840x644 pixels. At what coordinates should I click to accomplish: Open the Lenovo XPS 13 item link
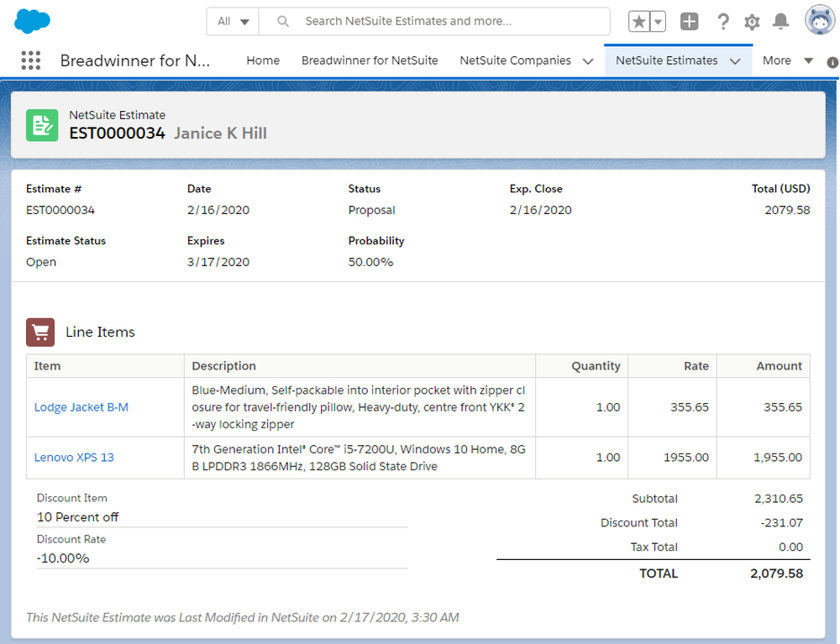74,458
